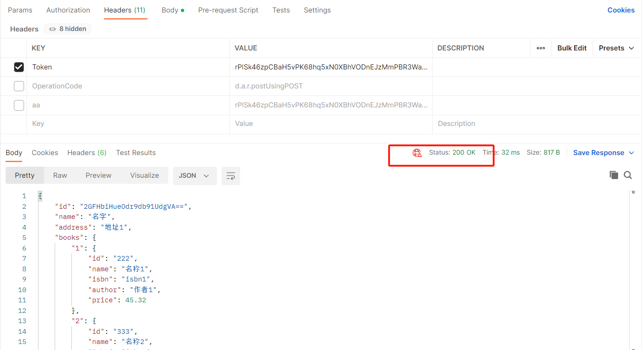Open search in response body
Screen dimensions: 644x350
(628, 175)
